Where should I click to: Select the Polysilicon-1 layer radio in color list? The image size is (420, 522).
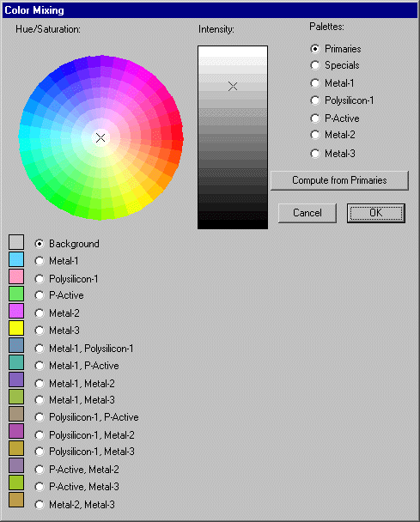click(x=40, y=279)
